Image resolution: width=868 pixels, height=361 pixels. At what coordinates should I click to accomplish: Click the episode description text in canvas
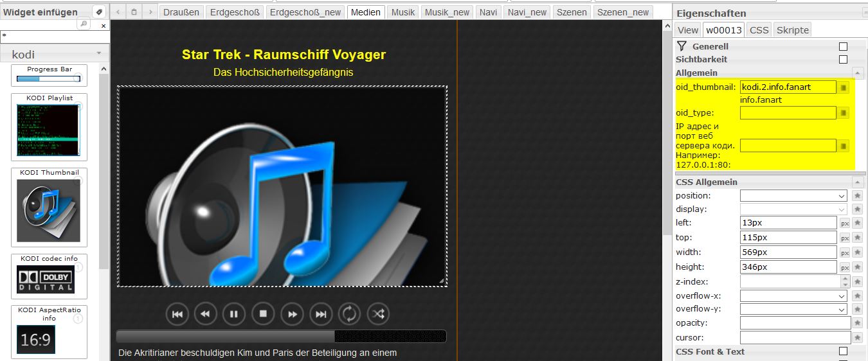click(257, 353)
